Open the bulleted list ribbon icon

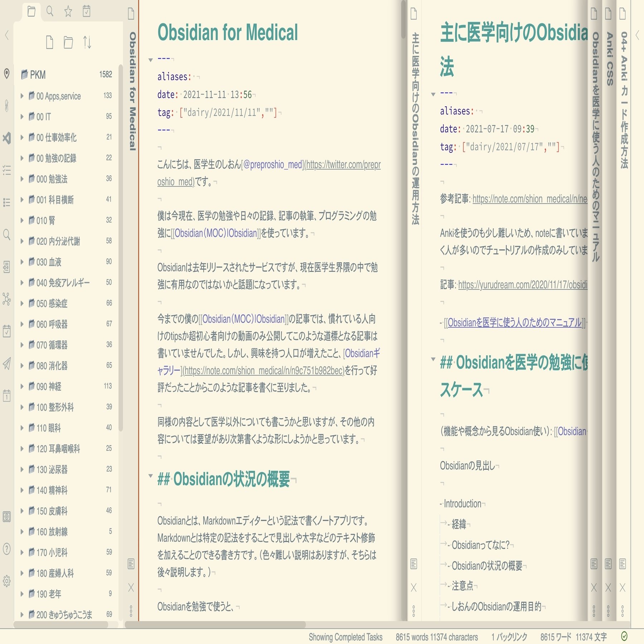(6, 202)
